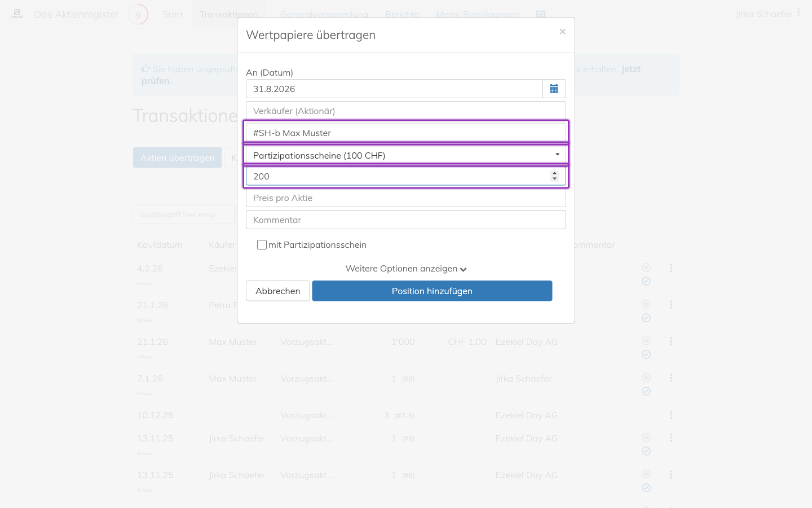Click the Abbrechen button
This screenshot has height=508, width=812.
click(x=278, y=291)
